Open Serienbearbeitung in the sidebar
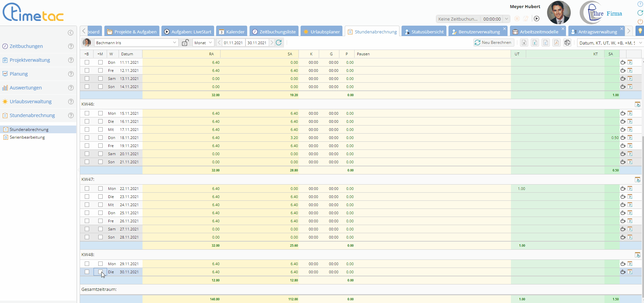 point(27,137)
